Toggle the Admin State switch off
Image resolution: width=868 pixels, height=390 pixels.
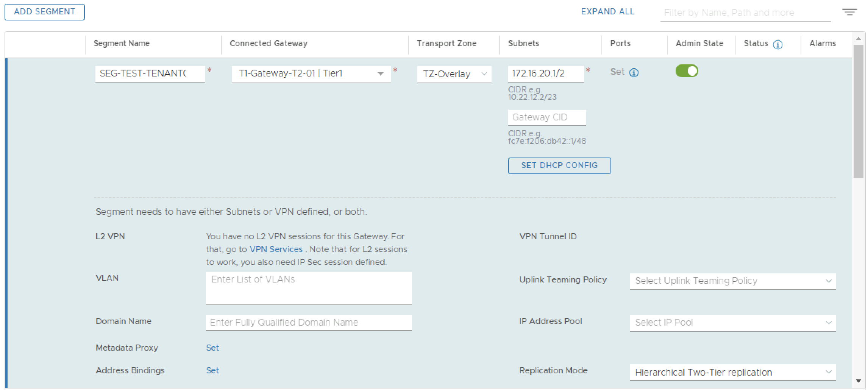click(x=686, y=71)
